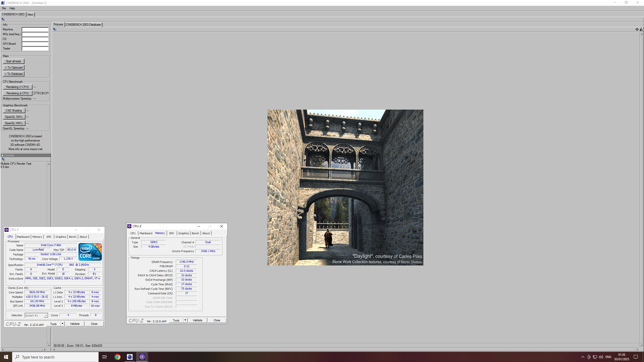Click the DRAM Frequency 1146.0 MHz value
This screenshot has width=644, height=362.
point(186,262)
